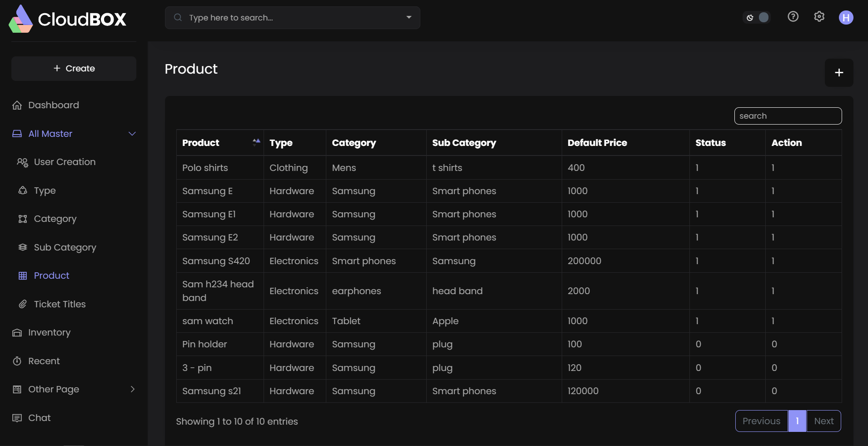Select the Type icon in sidebar
The width and height of the screenshot is (868, 446).
pos(22,191)
